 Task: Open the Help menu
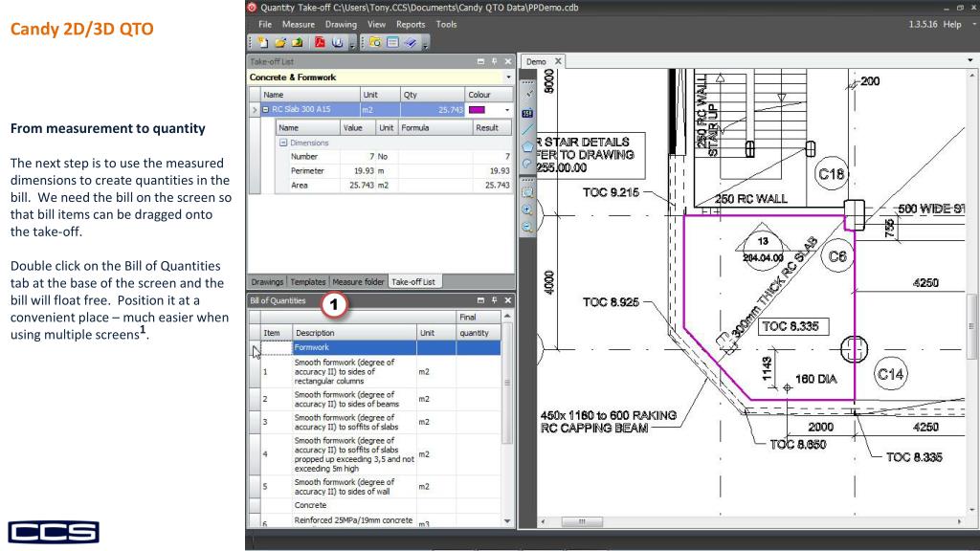point(952,24)
